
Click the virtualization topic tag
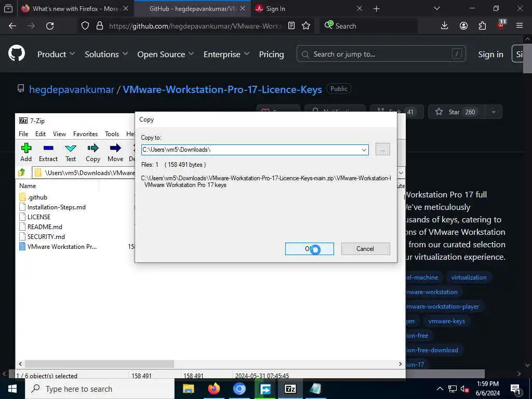pos(469,277)
